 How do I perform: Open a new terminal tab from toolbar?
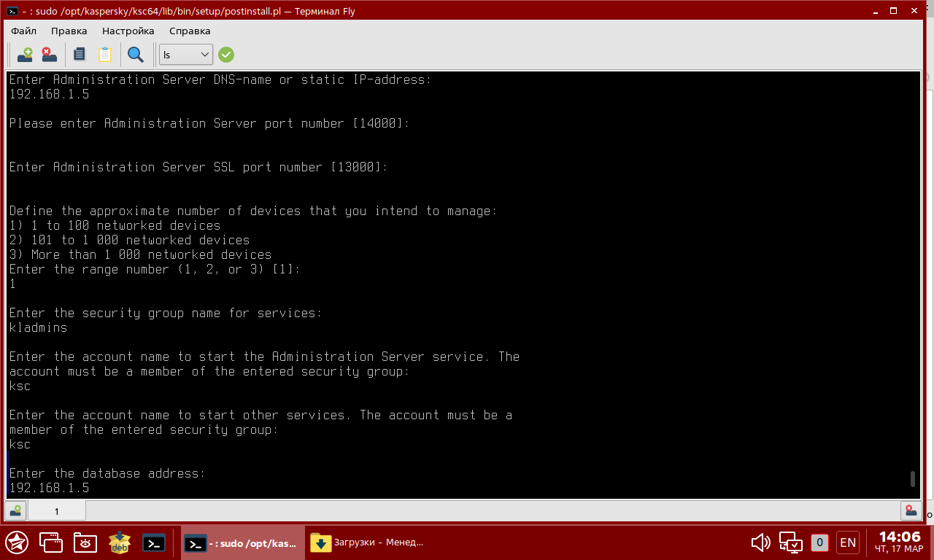(25, 55)
